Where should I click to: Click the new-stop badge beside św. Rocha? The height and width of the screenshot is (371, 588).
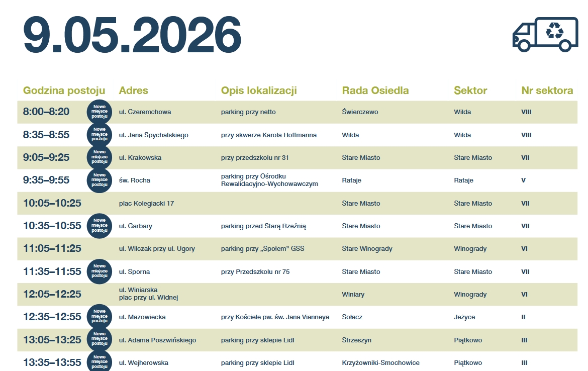click(99, 180)
